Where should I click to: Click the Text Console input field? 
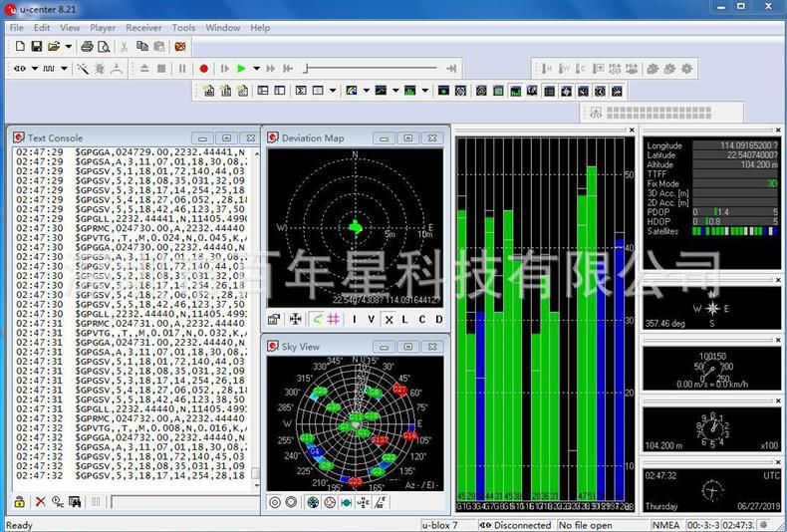(x=179, y=502)
